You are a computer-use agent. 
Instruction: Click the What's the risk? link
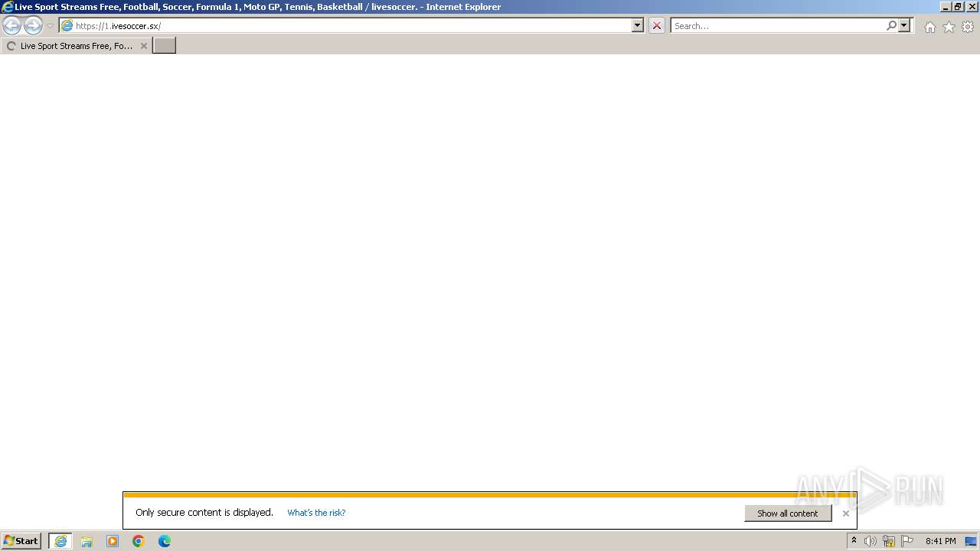point(316,513)
